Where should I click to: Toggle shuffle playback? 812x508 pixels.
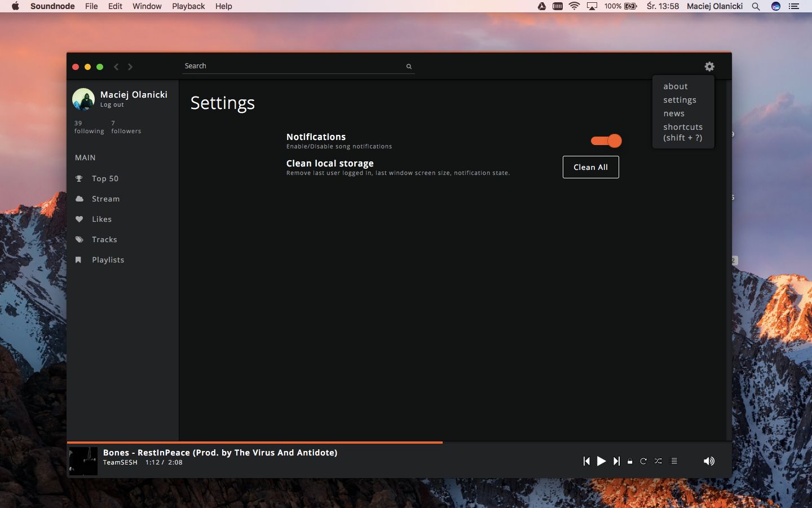tap(658, 461)
